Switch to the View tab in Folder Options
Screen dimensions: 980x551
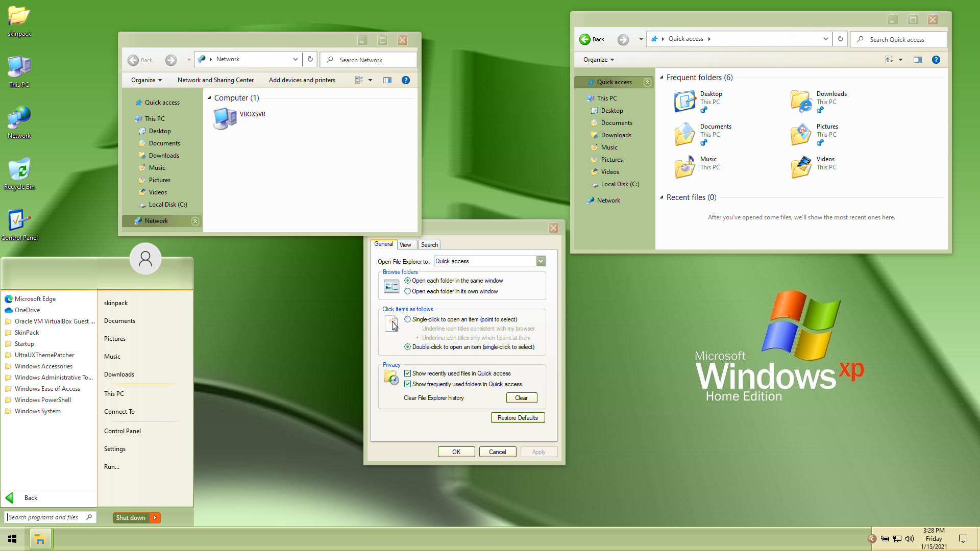click(405, 245)
